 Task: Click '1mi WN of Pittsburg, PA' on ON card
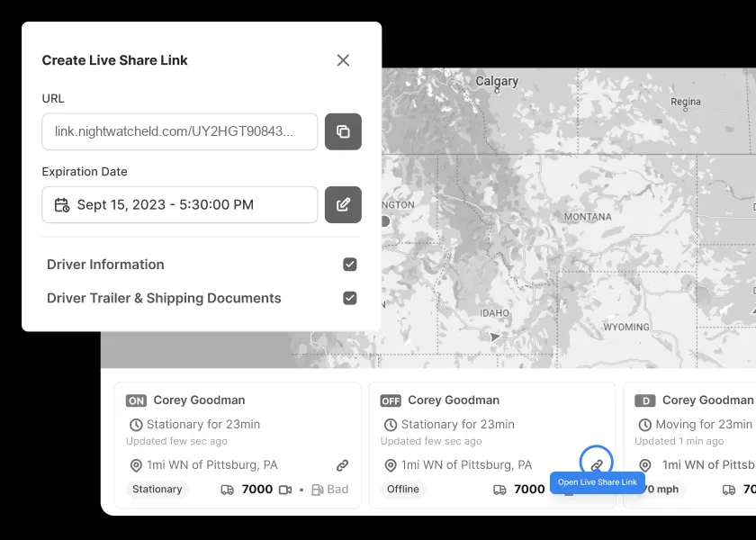tap(212, 464)
